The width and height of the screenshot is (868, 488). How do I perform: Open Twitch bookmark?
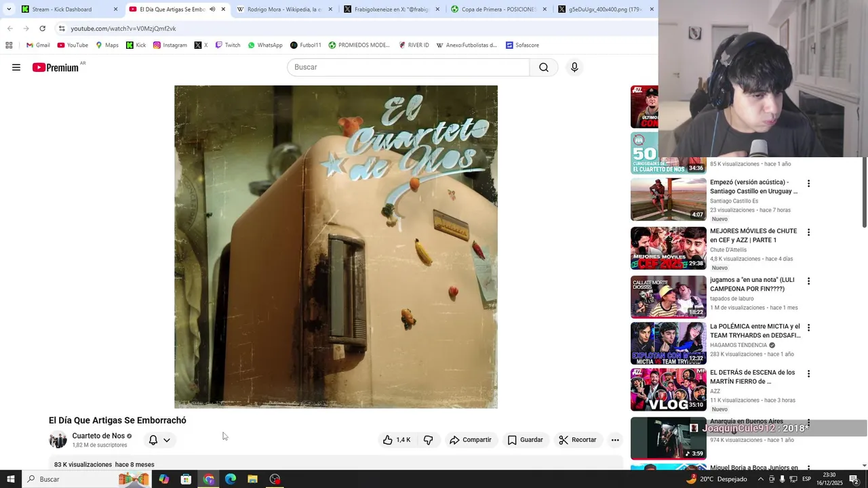pyautogui.click(x=228, y=45)
